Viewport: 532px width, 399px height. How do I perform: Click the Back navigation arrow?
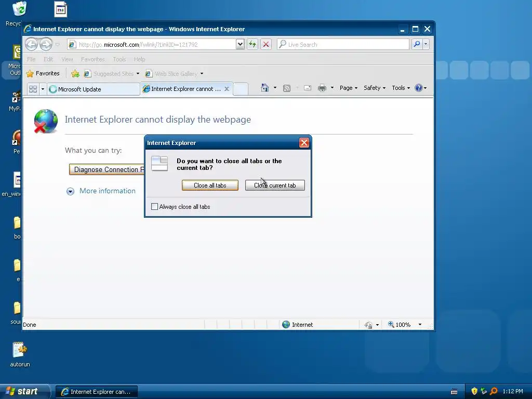(x=32, y=44)
